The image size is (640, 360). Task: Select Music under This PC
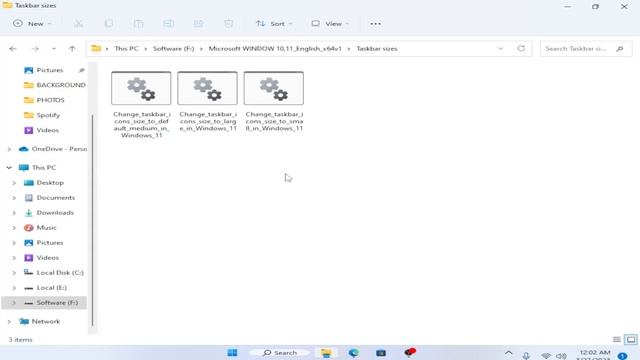(40, 228)
